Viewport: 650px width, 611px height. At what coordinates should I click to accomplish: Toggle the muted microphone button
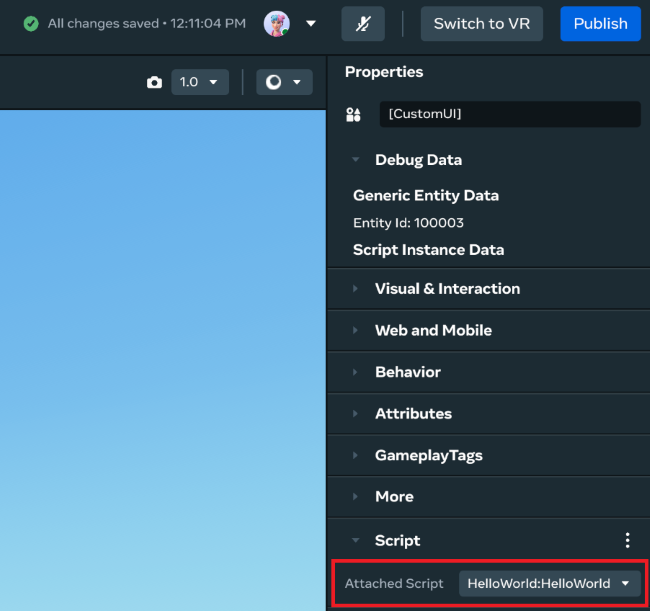pos(362,23)
